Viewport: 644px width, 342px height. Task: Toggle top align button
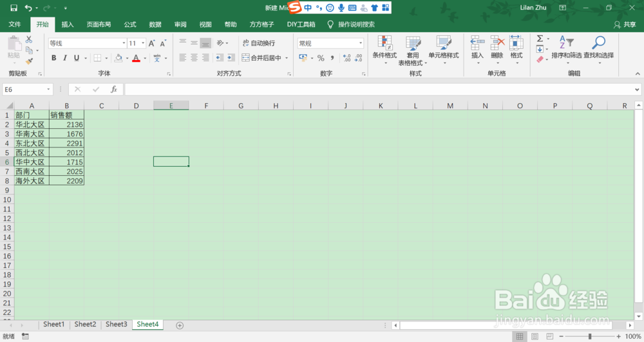(183, 43)
